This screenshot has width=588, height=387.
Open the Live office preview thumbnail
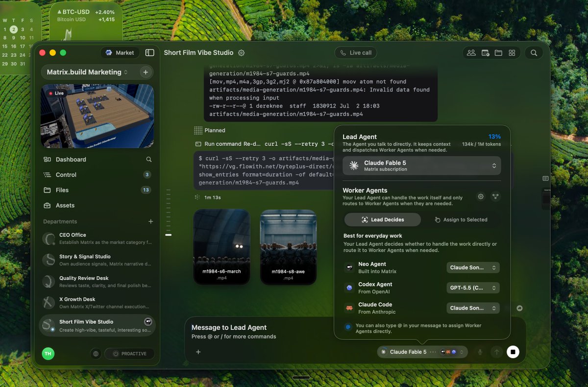(97, 116)
